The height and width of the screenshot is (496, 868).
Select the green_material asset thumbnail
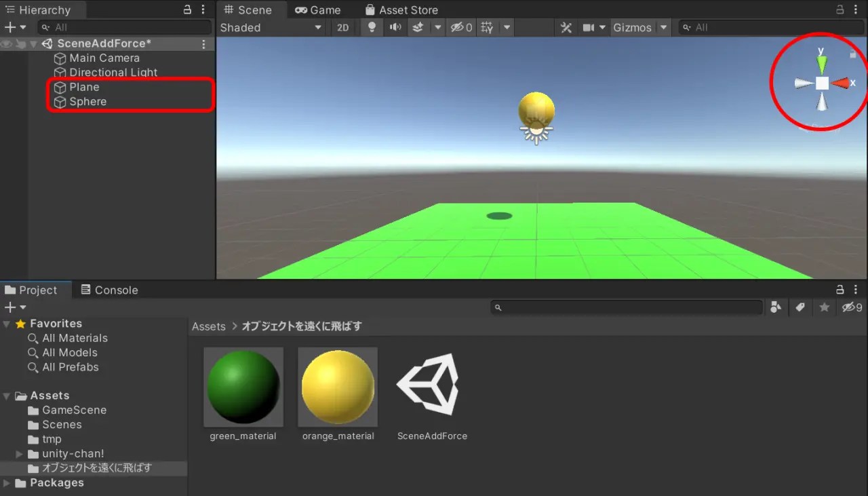(x=243, y=387)
